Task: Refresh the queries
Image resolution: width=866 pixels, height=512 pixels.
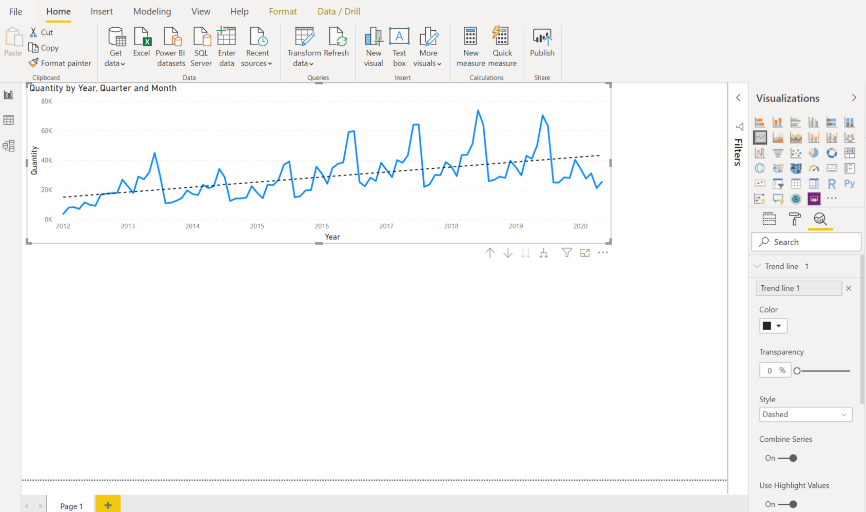Action: (x=336, y=43)
